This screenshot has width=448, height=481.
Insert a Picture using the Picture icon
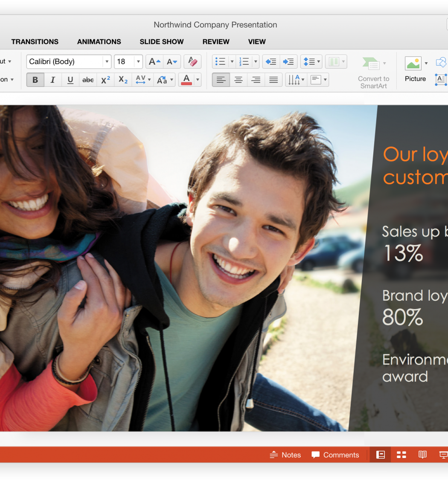(x=413, y=64)
